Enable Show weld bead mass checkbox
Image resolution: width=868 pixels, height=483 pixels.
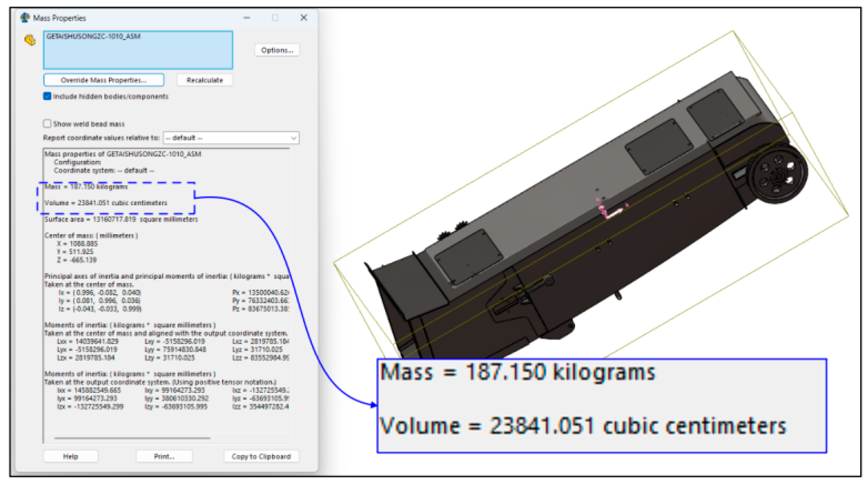[47, 124]
